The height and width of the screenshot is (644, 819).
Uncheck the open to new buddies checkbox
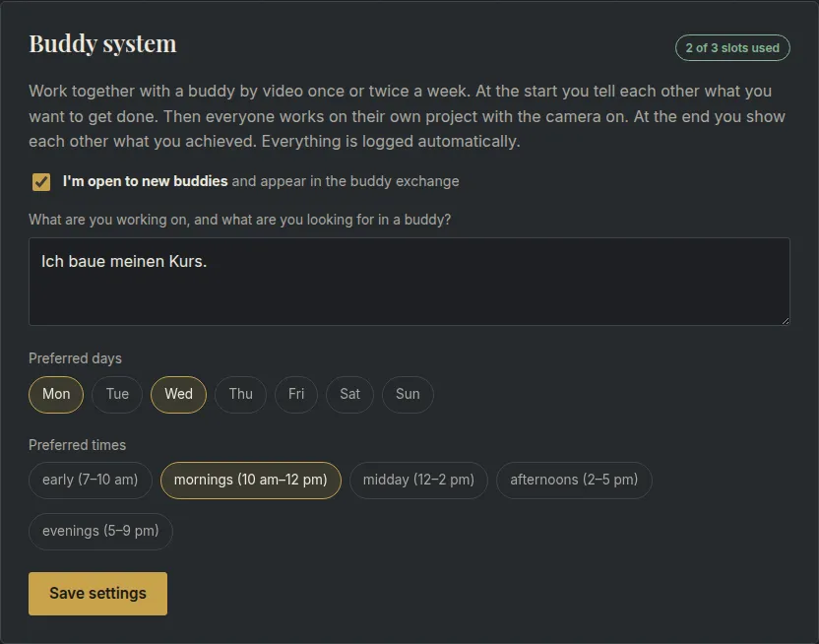click(x=41, y=182)
